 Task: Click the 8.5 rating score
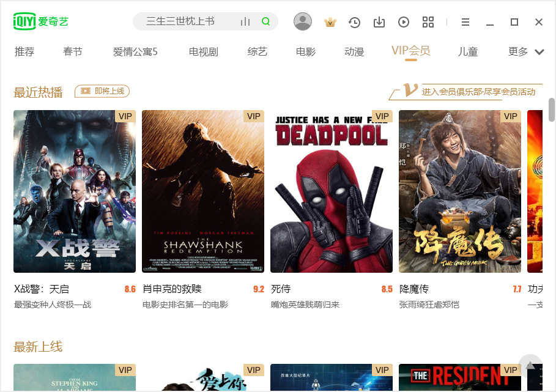point(387,289)
